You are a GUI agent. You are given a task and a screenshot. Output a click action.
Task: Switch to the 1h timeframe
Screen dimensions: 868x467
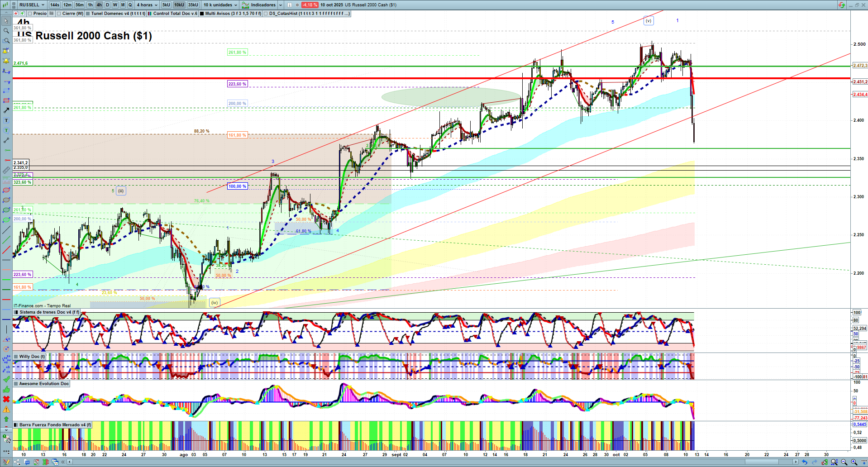point(91,5)
